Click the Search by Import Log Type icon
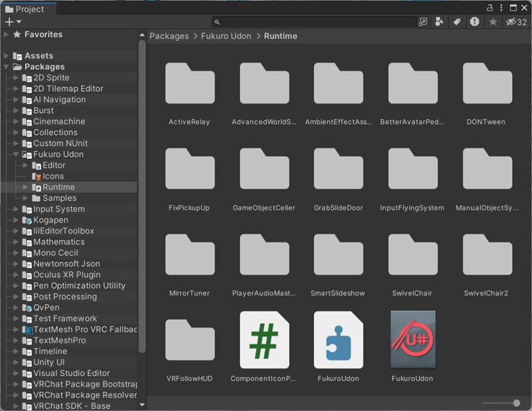Viewport: 532px width, 411px height. pyautogui.click(x=474, y=22)
